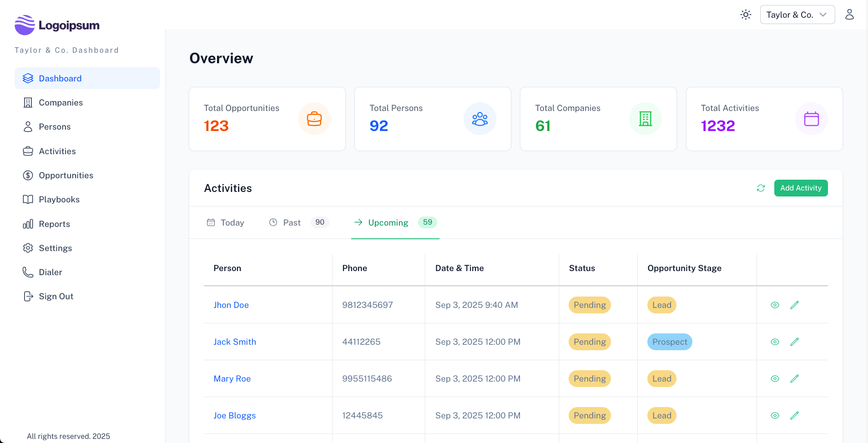
Task: Click the refresh icon in Activities panel
Action: 761,188
